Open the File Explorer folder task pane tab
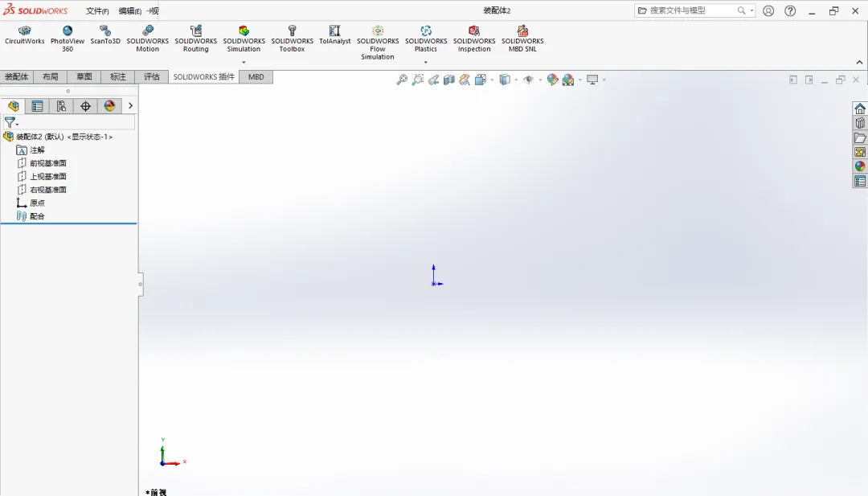The height and width of the screenshot is (496, 868). pyautogui.click(x=860, y=137)
